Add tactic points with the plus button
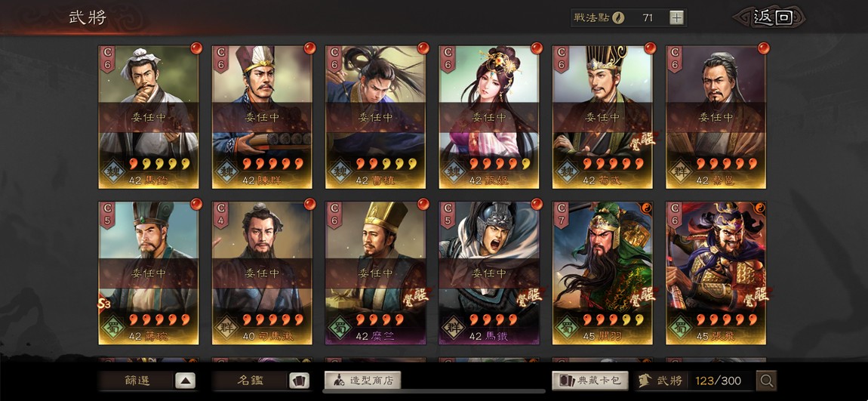Viewport: 868px width, 401px height. [x=676, y=17]
